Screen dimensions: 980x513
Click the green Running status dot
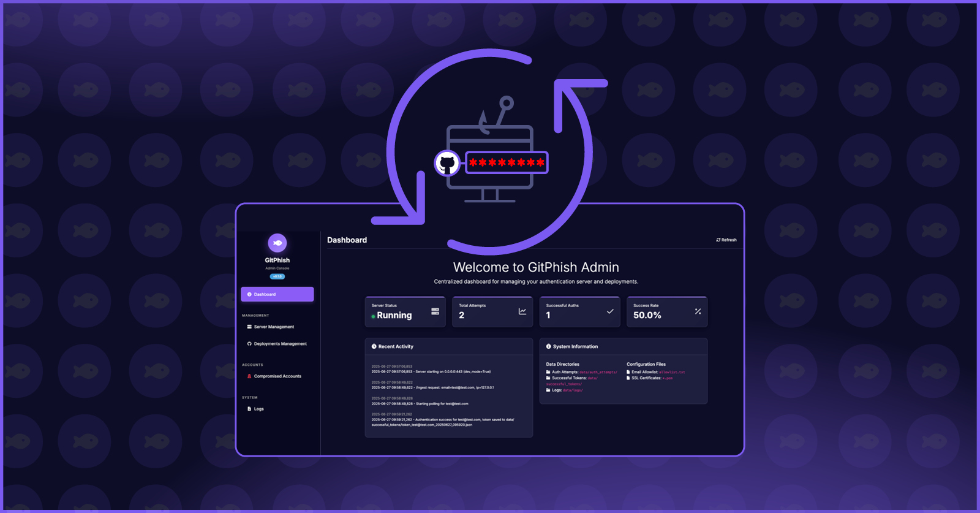[x=373, y=316]
